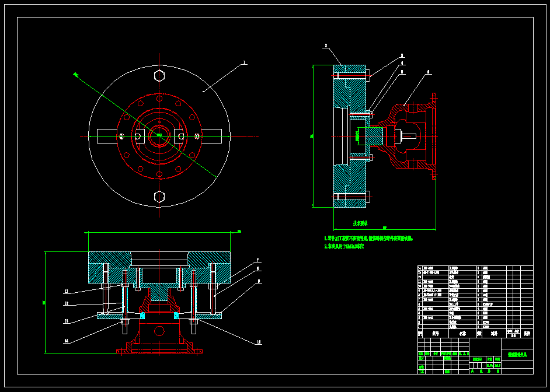Viewport: 550px width, 392px height.
Task: Select green drawing title in title block
Action: (517, 355)
